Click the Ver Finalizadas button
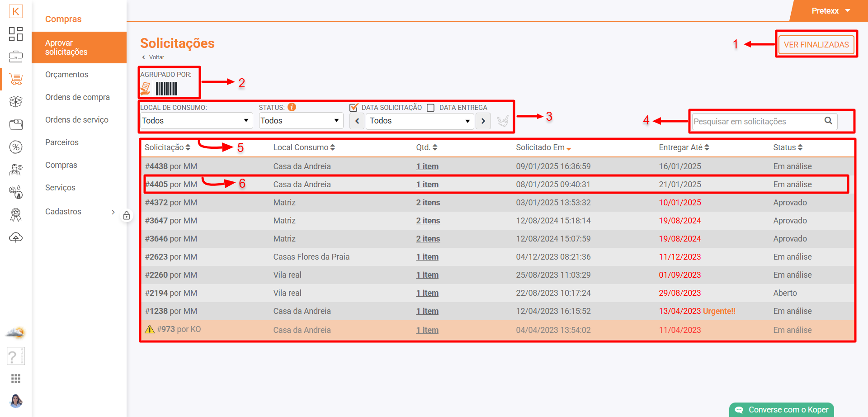The width and height of the screenshot is (868, 417). coord(816,45)
